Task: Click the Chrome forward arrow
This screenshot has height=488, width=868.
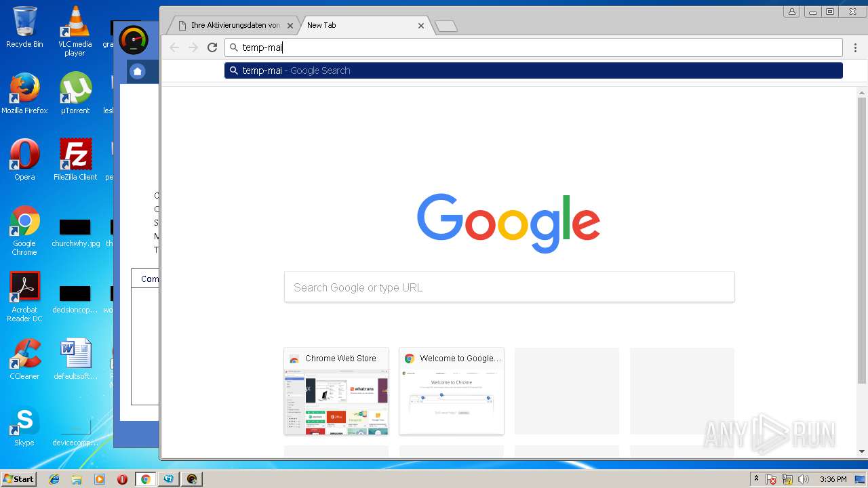Action: (x=193, y=47)
